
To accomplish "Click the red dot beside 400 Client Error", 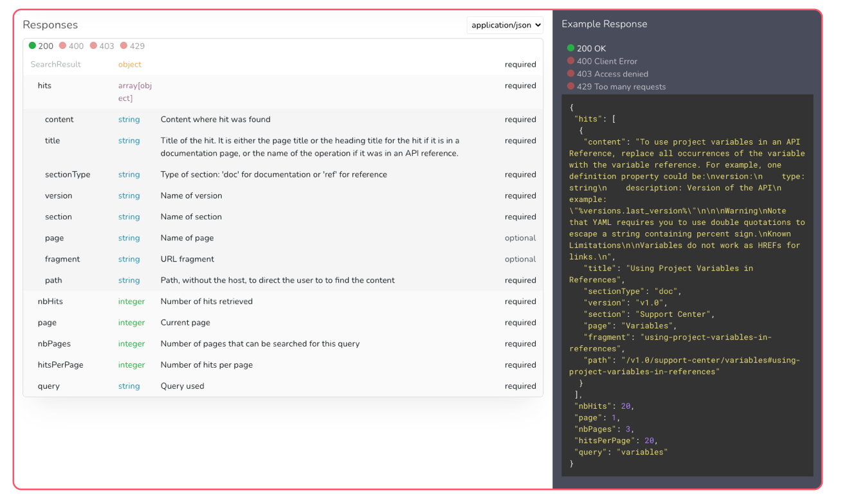I will point(572,61).
